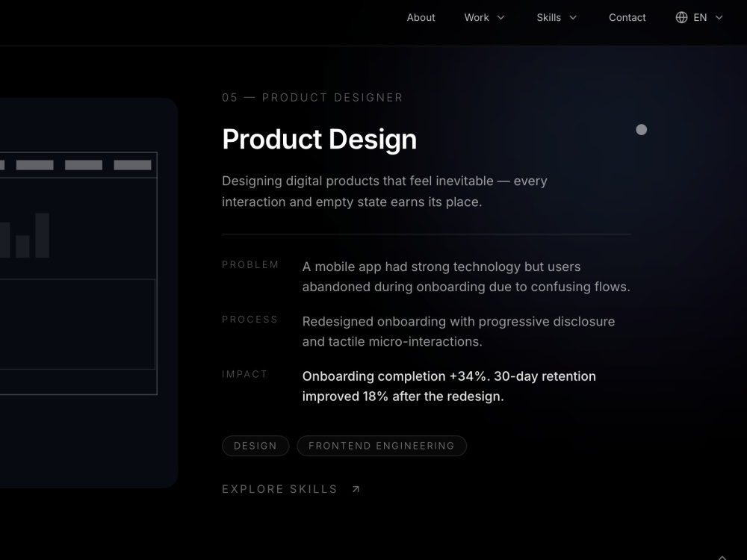Click the IMPACT label
This screenshot has height=560, width=747.
pos(244,374)
